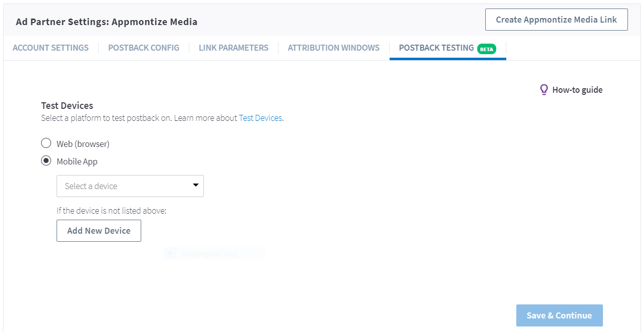
Task: Select the Web (browser) radio button
Action: pos(46,143)
